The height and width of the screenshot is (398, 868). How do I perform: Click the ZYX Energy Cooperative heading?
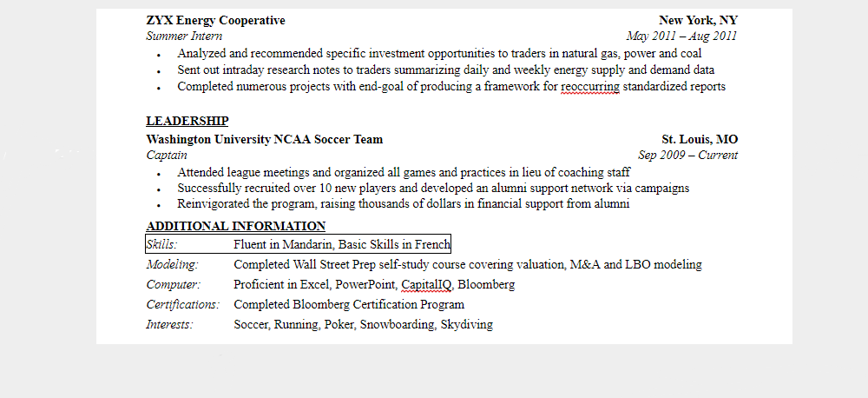[215, 20]
